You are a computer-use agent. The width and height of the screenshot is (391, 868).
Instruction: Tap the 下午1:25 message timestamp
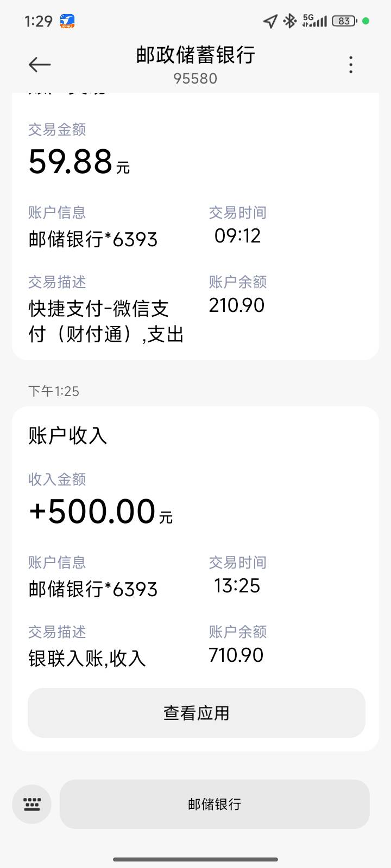tap(54, 391)
